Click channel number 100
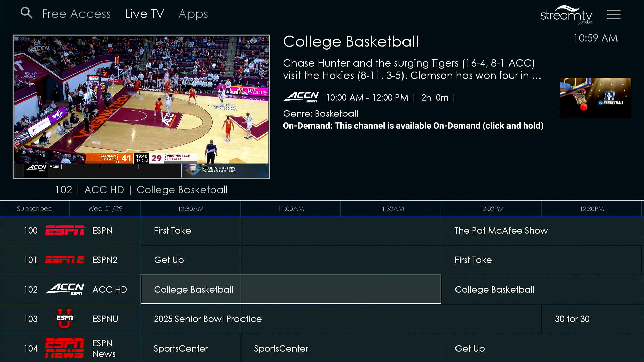The width and height of the screenshot is (644, 362). (31, 231)
